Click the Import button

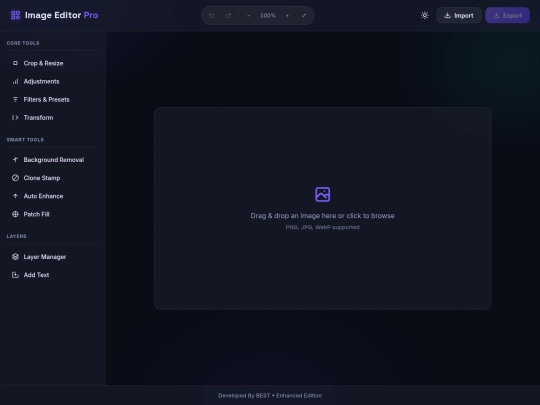[459, 15]
